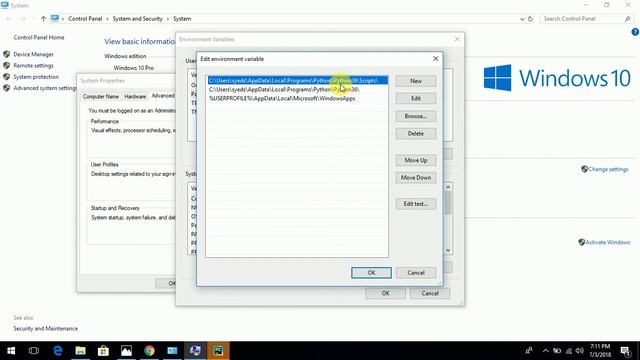Select the Python38\Scripts\ path entry

298,80
